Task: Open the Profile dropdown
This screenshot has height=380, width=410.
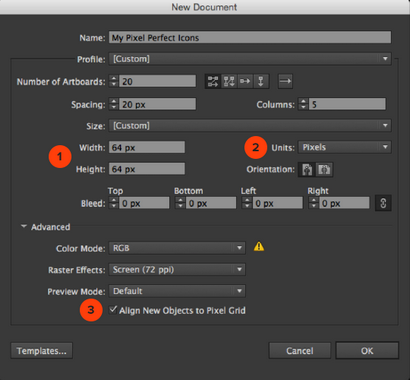Action: [250, 59]
